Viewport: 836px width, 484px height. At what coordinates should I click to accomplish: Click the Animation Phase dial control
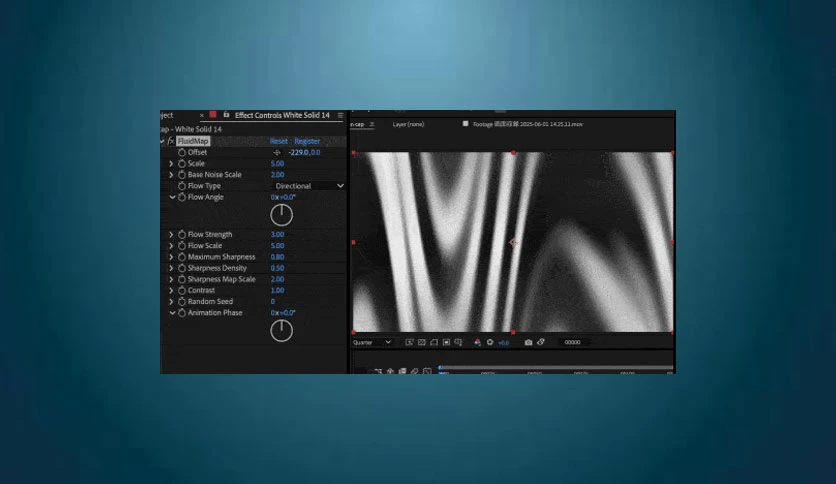pyautogui.click(x=282, y=331)
